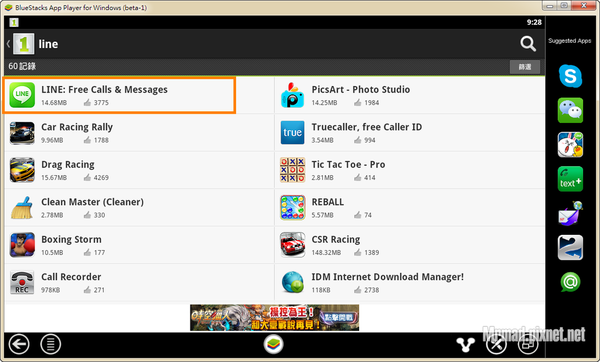Open the green @ app icon in sidebar
Screen dimensions: 600x362
(570, 282)
